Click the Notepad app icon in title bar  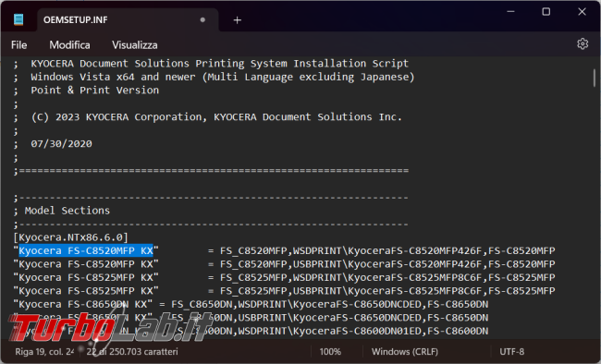18,19
